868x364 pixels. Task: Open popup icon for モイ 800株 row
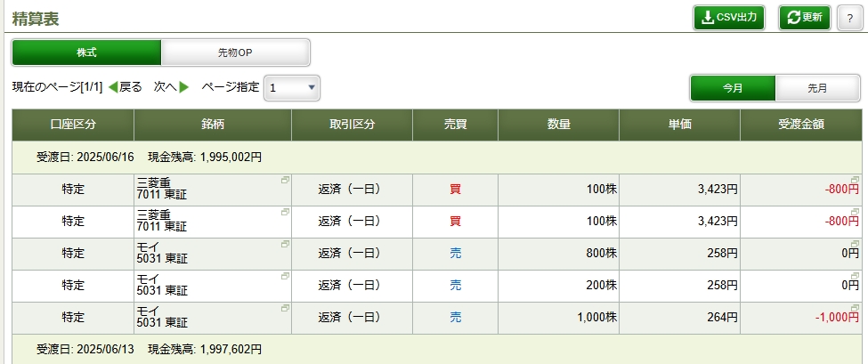(285, 244)
